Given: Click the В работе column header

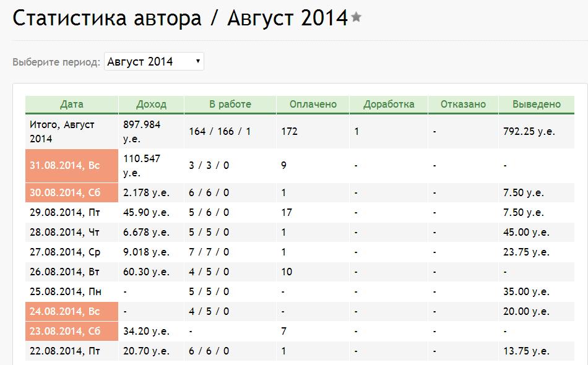Looking at the screenshot, I should (230, 105).
